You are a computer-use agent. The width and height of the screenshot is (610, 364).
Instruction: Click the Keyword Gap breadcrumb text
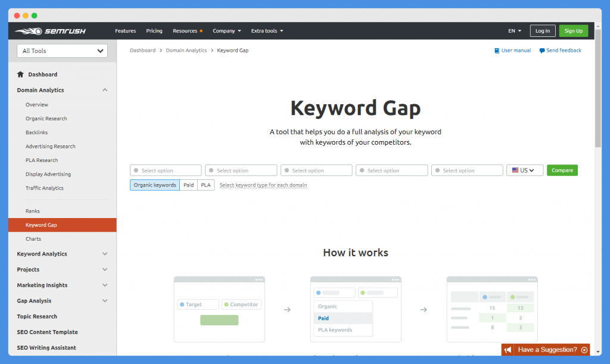click(233, 51)
